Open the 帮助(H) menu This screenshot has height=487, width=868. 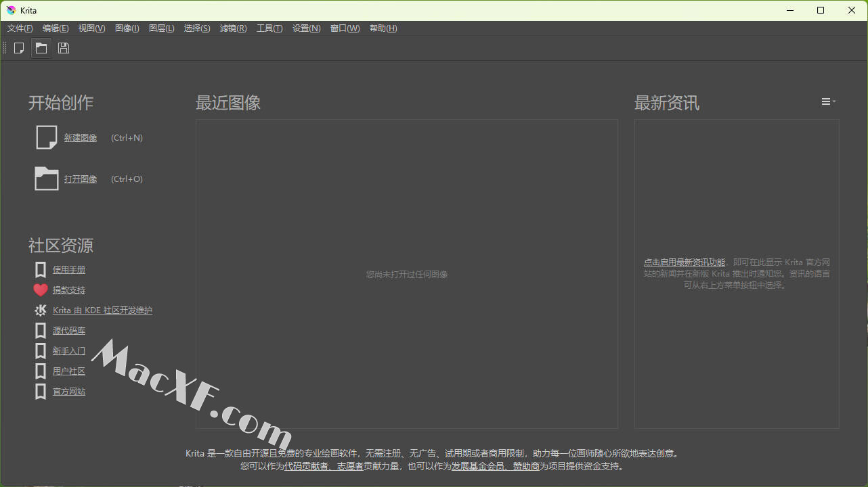pos(383,28)
